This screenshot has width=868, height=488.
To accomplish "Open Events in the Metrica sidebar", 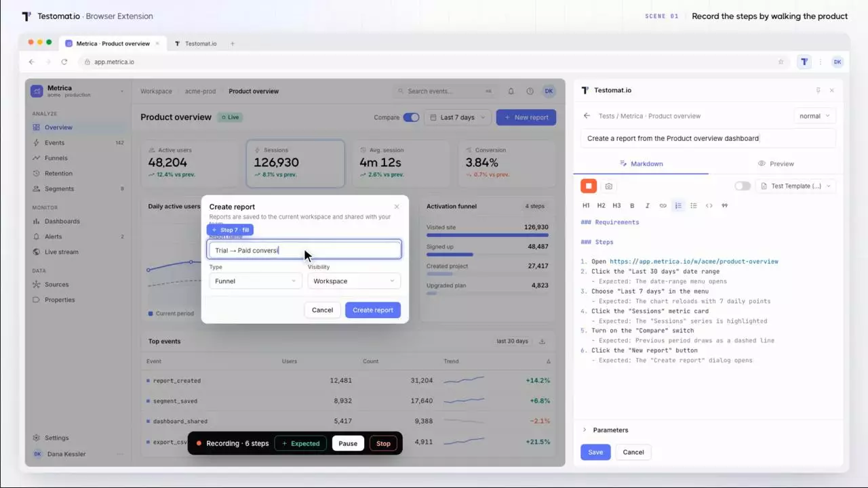I will pos(78,142).
